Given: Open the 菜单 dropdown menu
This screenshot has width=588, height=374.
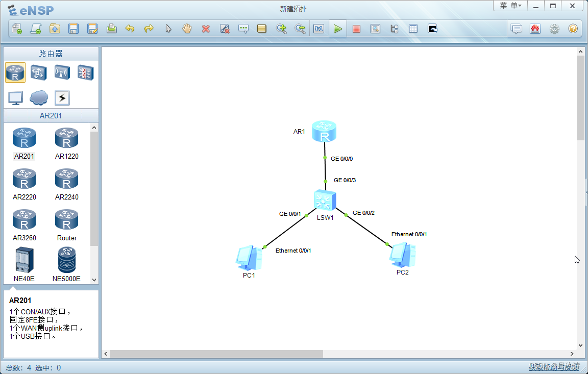Looking at the screenshot, I should (x=510, y=6).
